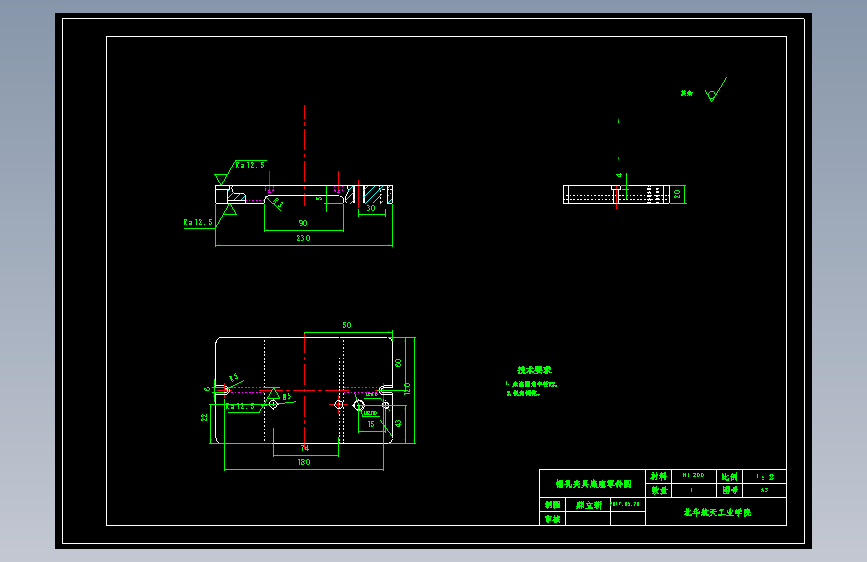Click the 审核 reviewer label cell
Image resolution: width=867 pixels, height=562 pixels.
click(552, 519)
